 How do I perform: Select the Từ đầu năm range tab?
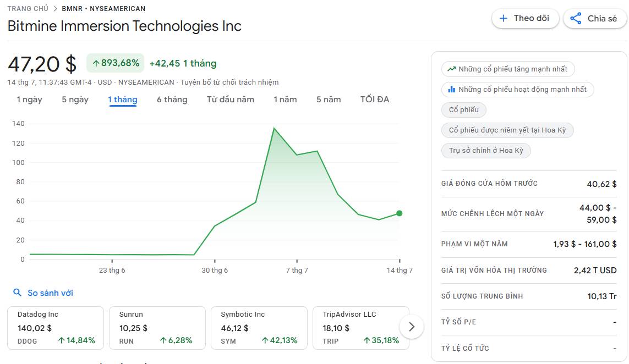coord(230,100)
